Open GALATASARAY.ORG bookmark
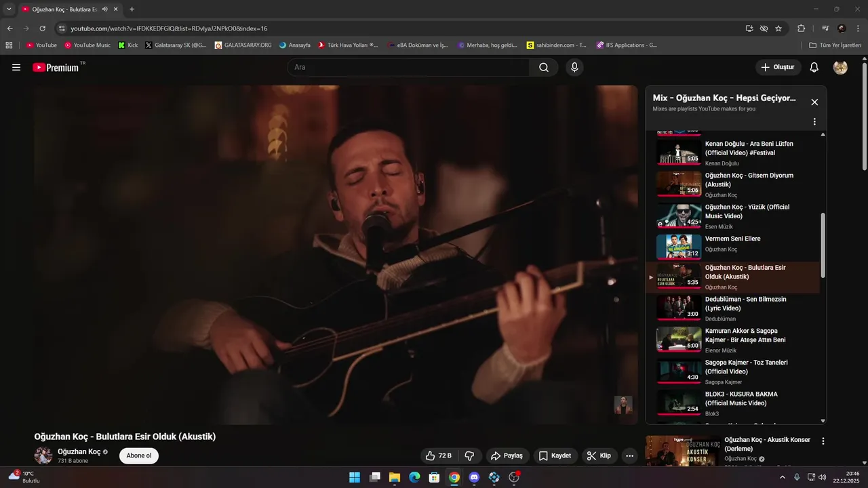The width and height of the screenshot is (868, 488). [243, 45]
